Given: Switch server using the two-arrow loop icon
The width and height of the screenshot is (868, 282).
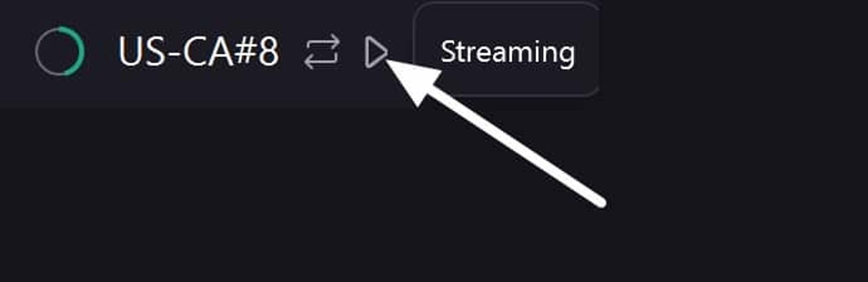Looking at the screenshot, I should (x=322, y=52).
